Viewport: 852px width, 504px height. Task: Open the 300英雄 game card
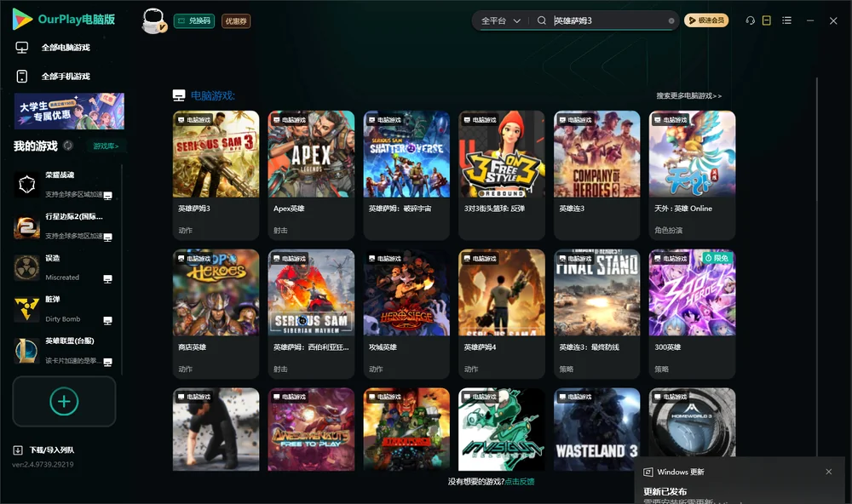[692, 313]
